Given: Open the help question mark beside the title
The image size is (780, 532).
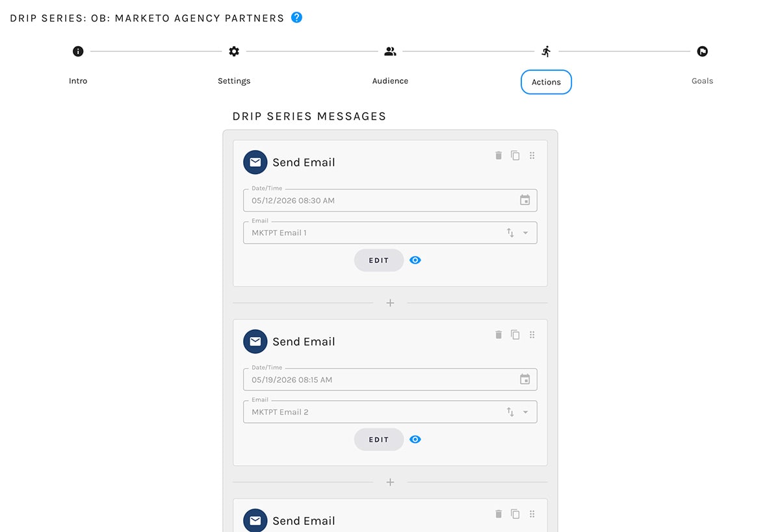Looking at the screenshot, I should pos(296,18).
